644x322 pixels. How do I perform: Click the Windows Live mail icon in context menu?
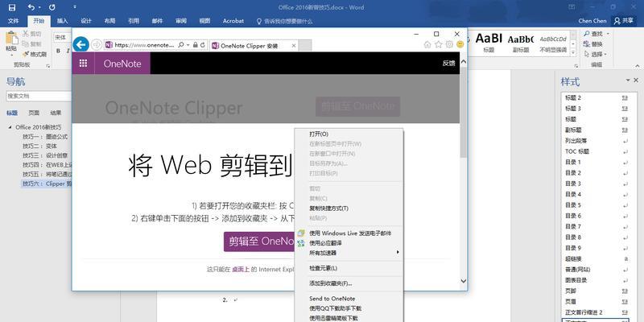pyautogui.click(x=300, y=233)
